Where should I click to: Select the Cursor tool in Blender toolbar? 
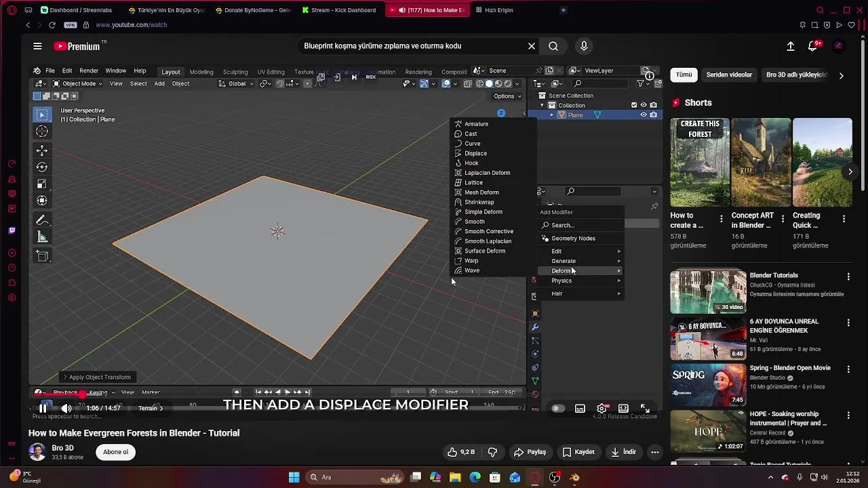[x=42, y=131]
